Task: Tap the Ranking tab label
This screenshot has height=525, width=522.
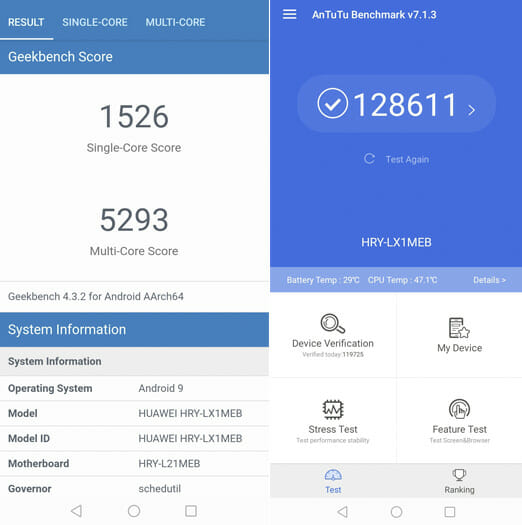Action: (x=459, y=490)
